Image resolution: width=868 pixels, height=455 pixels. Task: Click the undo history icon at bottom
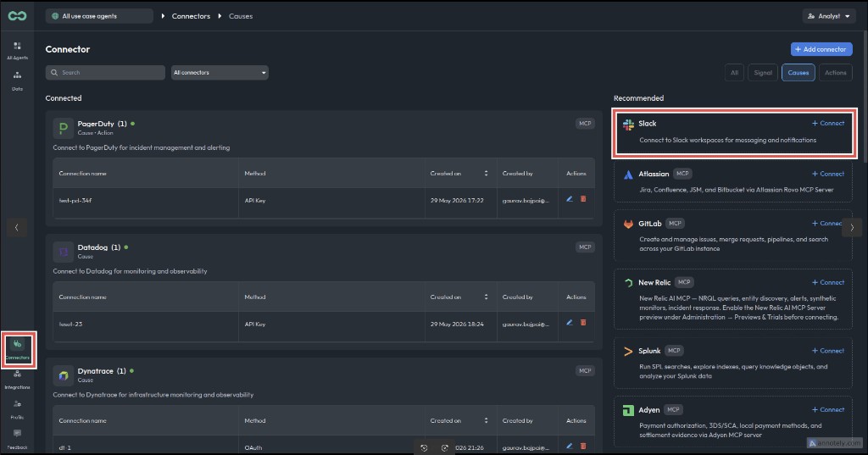(424, 448)
